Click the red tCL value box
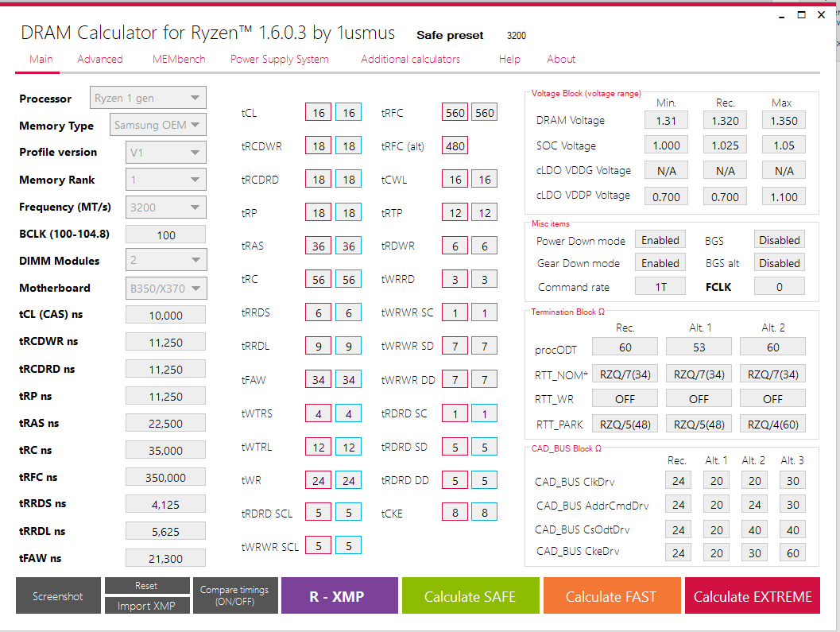Screen dimensions: 840x632 [x=319, y=113]
